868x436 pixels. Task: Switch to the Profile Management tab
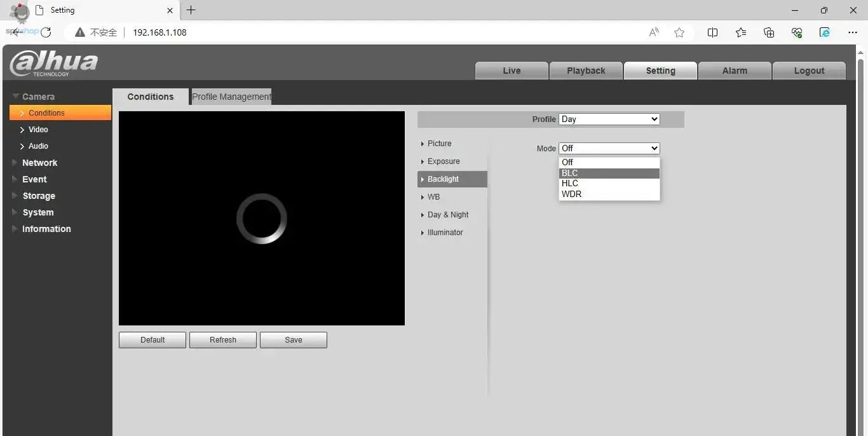point(231,97)
